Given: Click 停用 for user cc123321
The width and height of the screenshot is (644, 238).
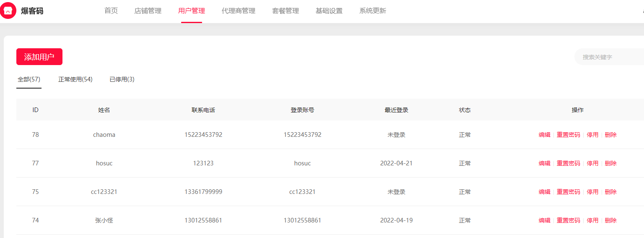Looking at the screenshot, I should pos(592,192).
